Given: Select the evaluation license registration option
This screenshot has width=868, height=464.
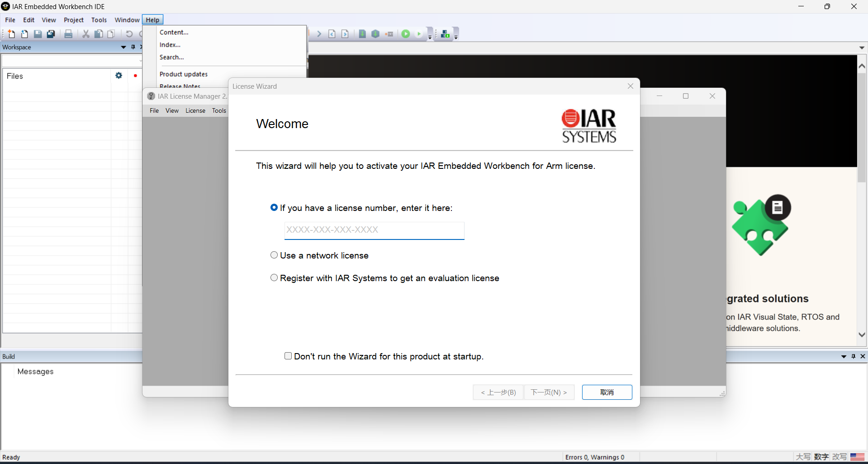Looking at the screenshot, I should (x=274, y=277).
